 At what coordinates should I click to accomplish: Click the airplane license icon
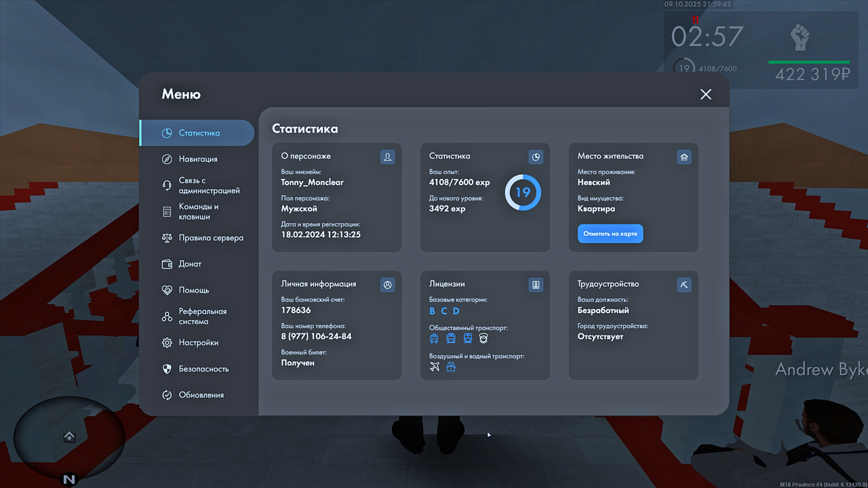pyautogui.click(x=435, y=367)
